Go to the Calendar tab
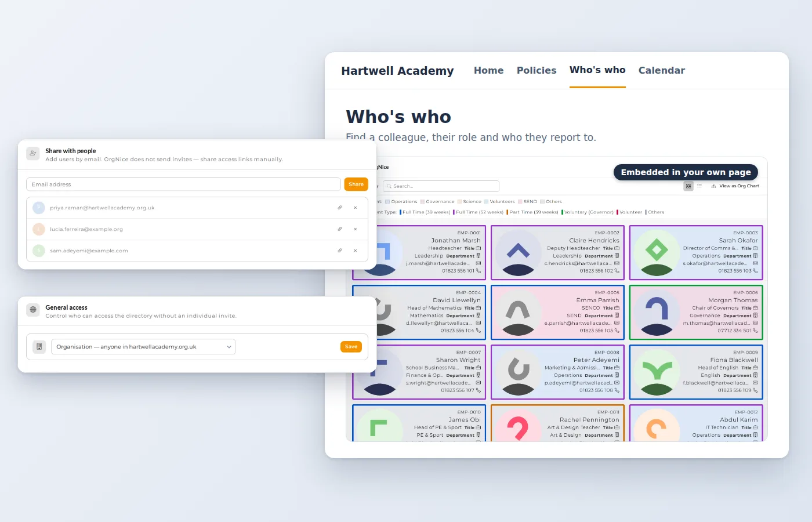812x522 pixels. coord(662,70)
